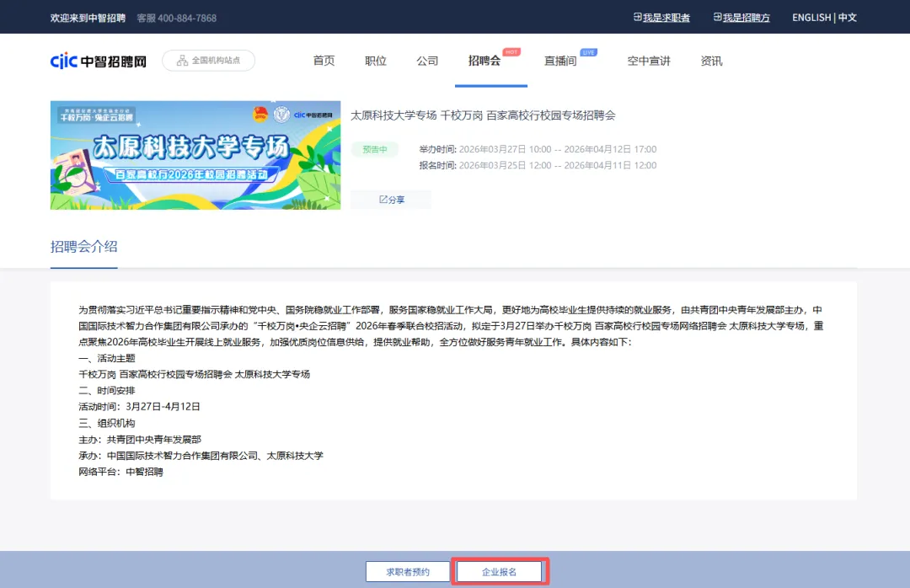Click the 三、组织机构 heading
This screenshot has height=588, width=910.
(107, 423)
